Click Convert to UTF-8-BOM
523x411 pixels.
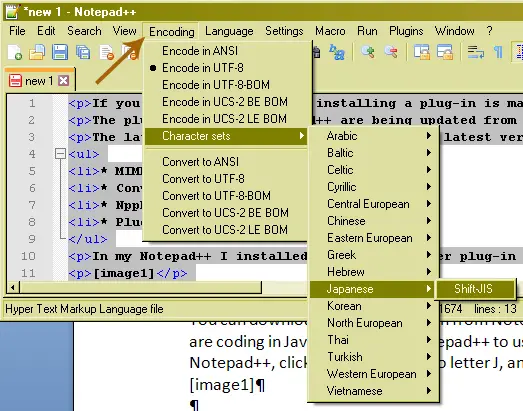[226, 196]
